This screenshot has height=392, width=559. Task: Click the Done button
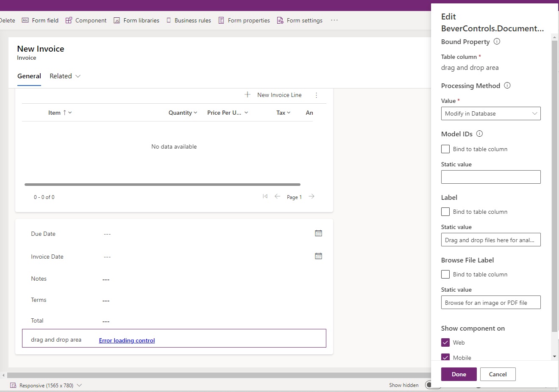[459, 374]
